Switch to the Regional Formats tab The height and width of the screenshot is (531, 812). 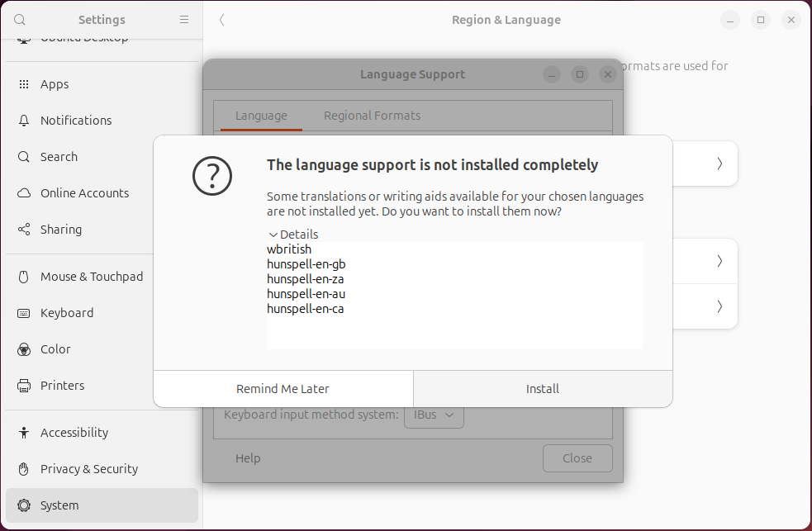coord(372,116)
